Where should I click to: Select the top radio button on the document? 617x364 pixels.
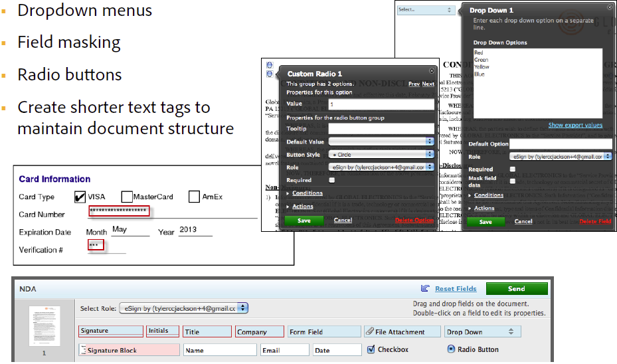[270, 65]
